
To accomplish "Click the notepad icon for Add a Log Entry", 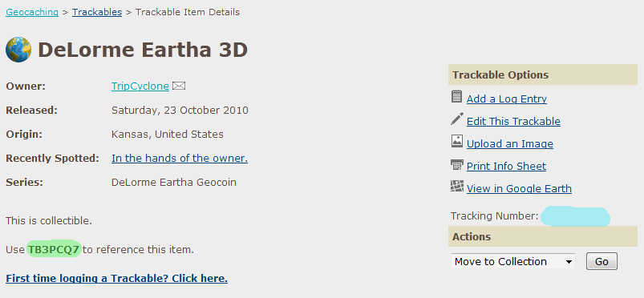I will pyautogui.click(x=456, y=96).
